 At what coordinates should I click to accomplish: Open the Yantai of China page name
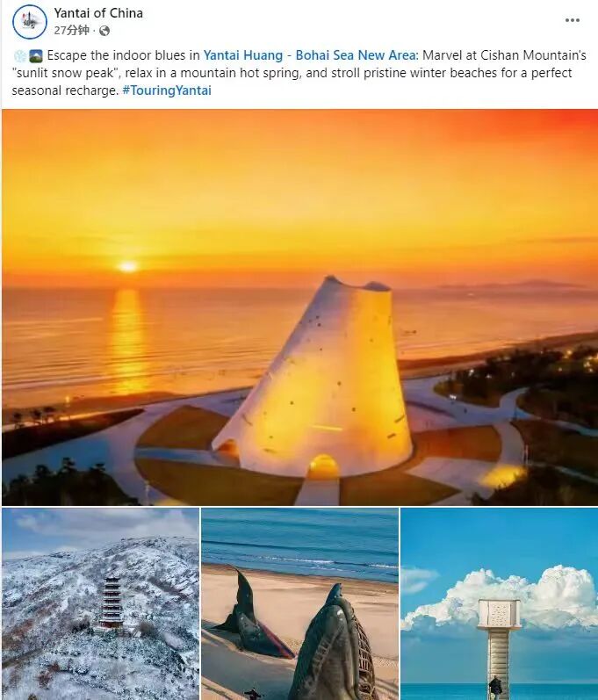coord(98,13)
